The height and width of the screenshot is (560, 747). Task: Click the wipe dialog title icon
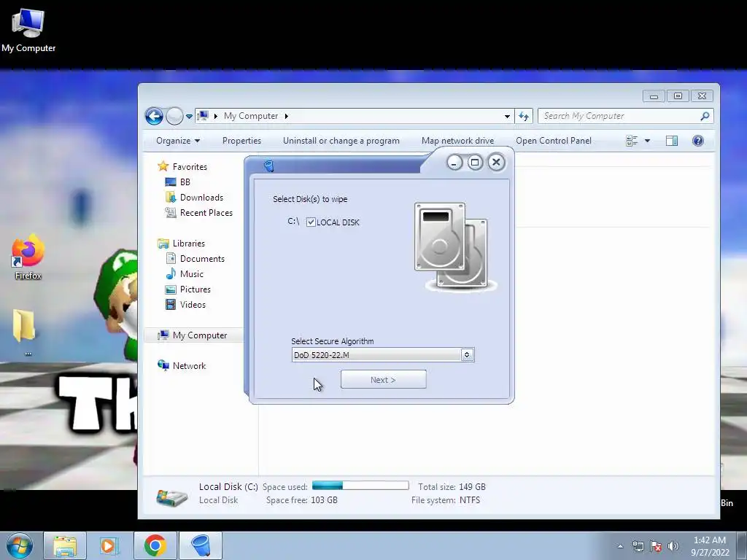point(268,166)
